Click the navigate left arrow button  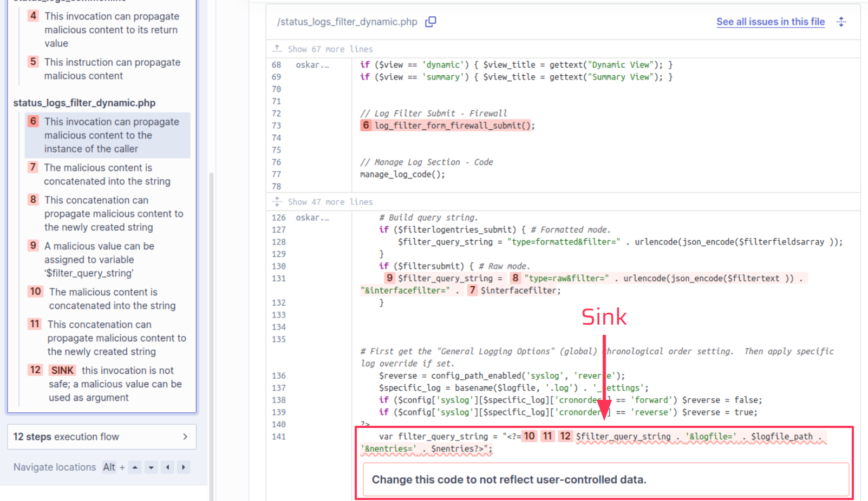pos(168,467)
